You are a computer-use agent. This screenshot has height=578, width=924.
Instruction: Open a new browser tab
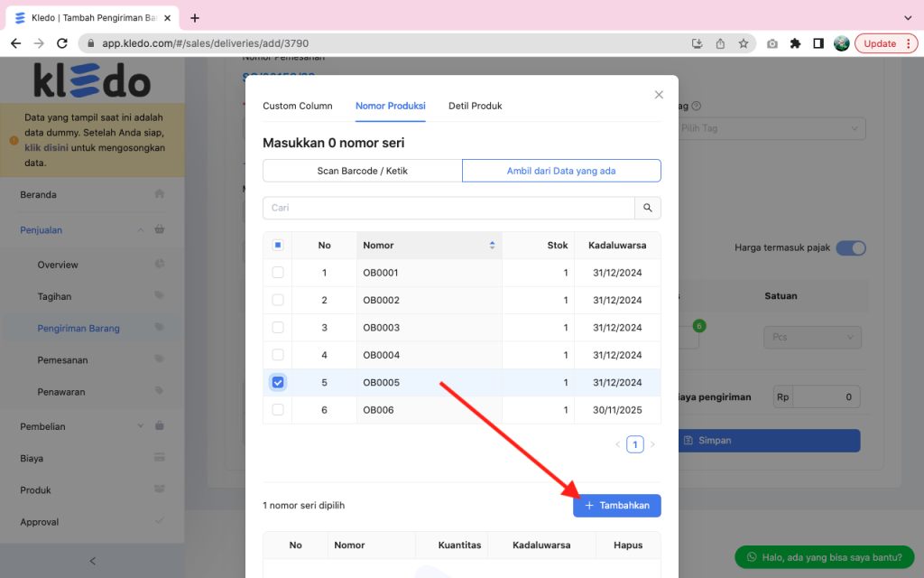click(x=195, y=18)
